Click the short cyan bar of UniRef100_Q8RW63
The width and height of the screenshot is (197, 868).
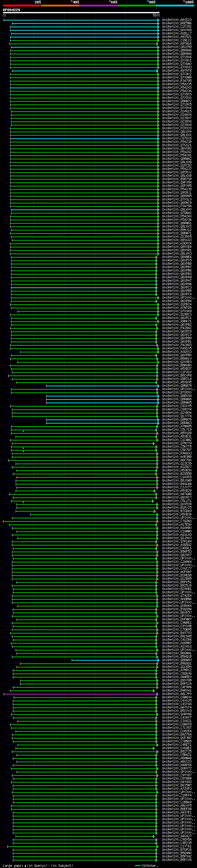(x=103, y=423)
